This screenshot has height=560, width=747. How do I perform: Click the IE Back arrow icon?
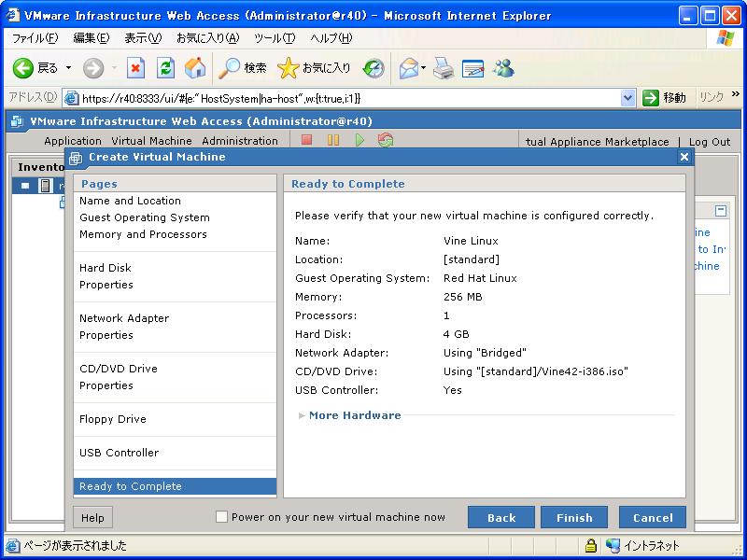pyautogui.click(x=22, y=68)
